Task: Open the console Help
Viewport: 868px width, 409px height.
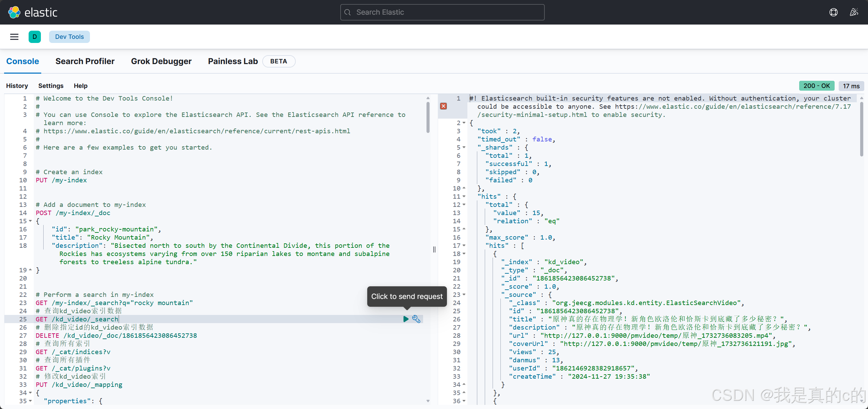Action: (x=81, y=86)
